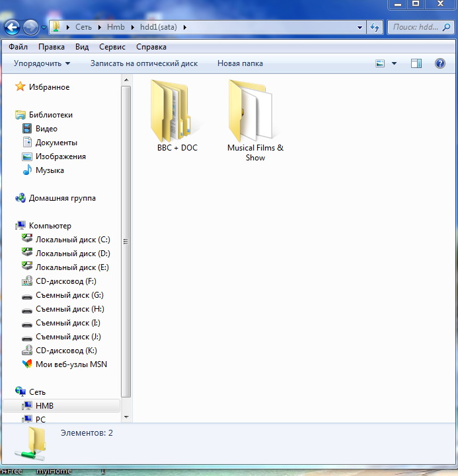Click navigation pane scroll down arrow
This screenshot has height=476, width=458.
tap(126, 417)
